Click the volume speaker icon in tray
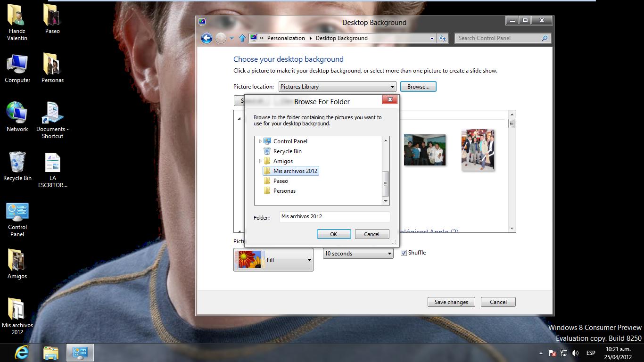This screenshot has width=644, height=362. coord(575,353)
